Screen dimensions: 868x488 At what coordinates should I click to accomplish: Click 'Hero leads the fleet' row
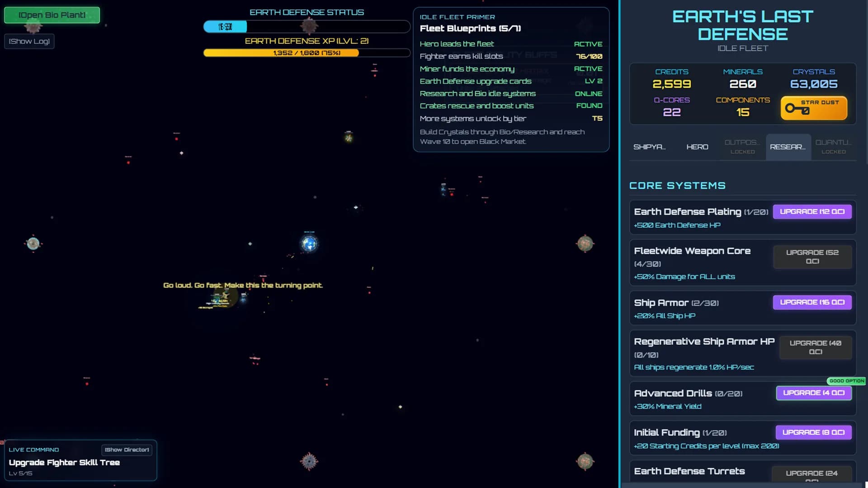(511, 44)
